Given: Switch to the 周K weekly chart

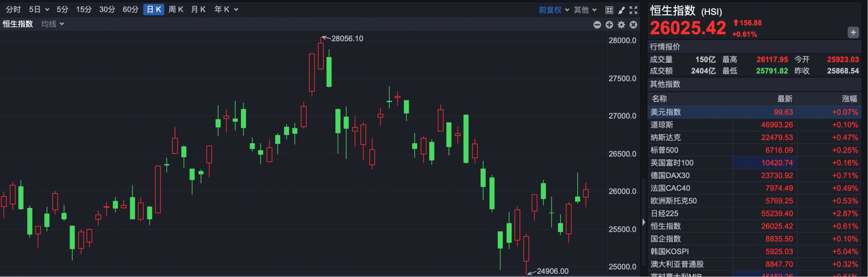Looking at the screenshot, I should tap(176, 9).
